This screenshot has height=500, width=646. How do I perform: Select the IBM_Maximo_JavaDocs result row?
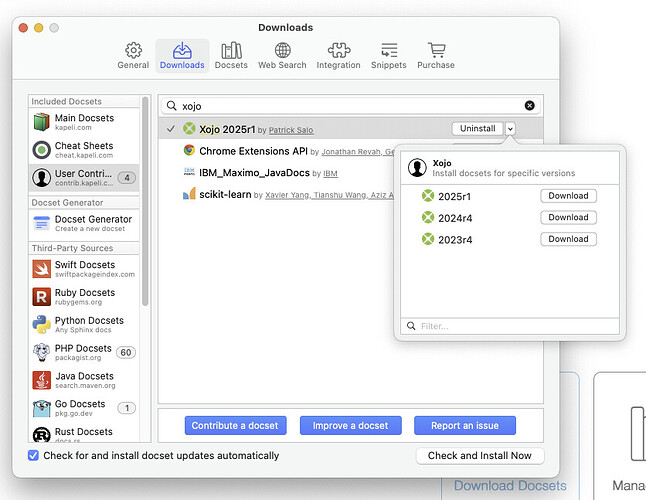pos(276,173)
